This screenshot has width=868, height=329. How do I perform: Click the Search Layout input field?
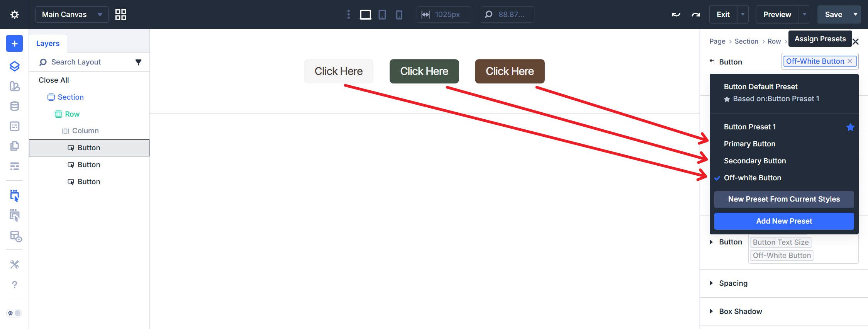pos(89,62)
